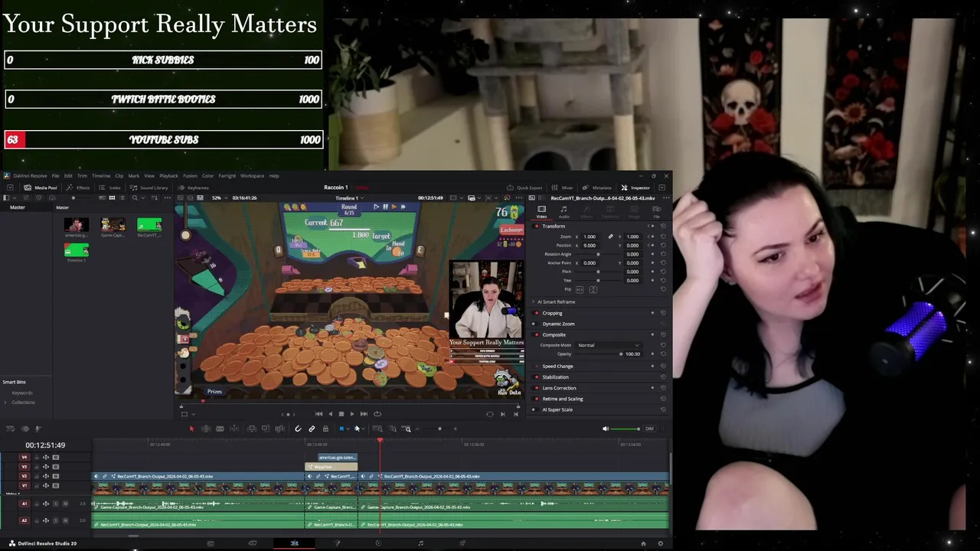Mute the speaker volume icon

pyautogui.click(x=606, y=429)
